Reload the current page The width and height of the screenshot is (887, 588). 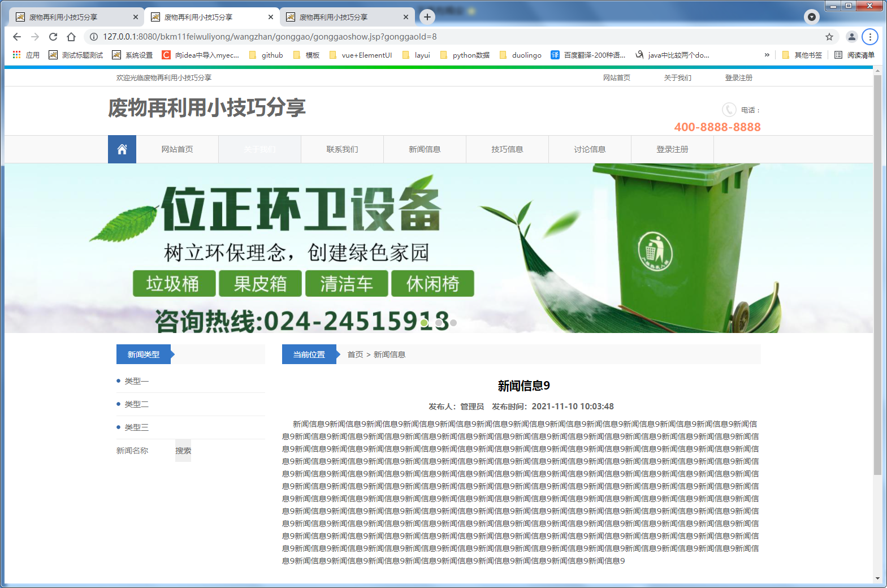pyautogui.click(x=53, y=37)
